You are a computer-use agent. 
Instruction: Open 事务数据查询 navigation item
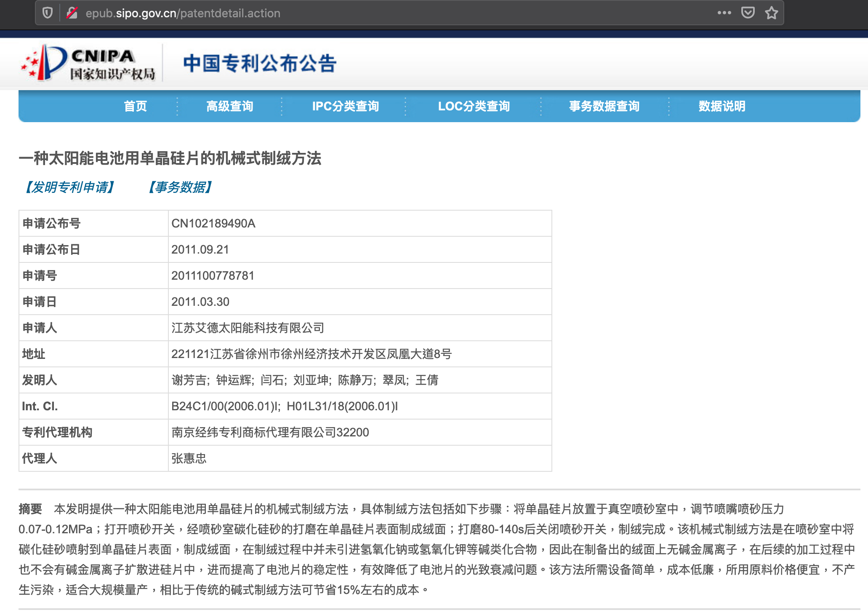[604, 106]
